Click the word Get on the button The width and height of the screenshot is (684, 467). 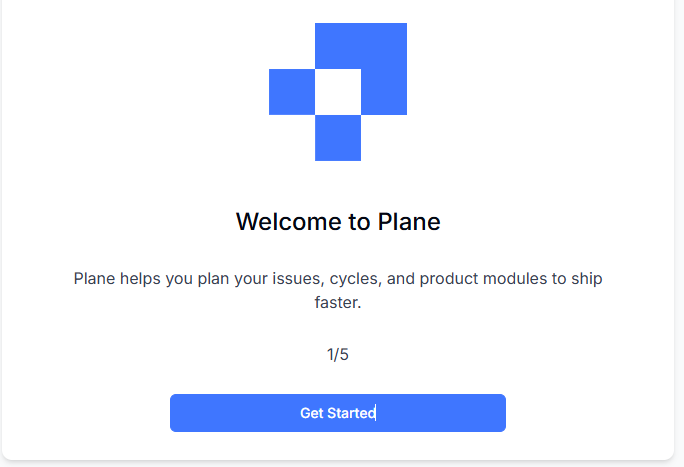tap(311, 413)
